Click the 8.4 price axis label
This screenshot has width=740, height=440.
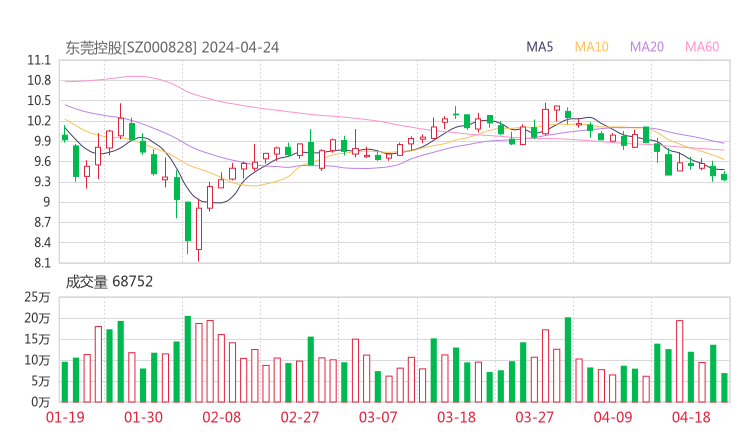[x=42, y=243]
